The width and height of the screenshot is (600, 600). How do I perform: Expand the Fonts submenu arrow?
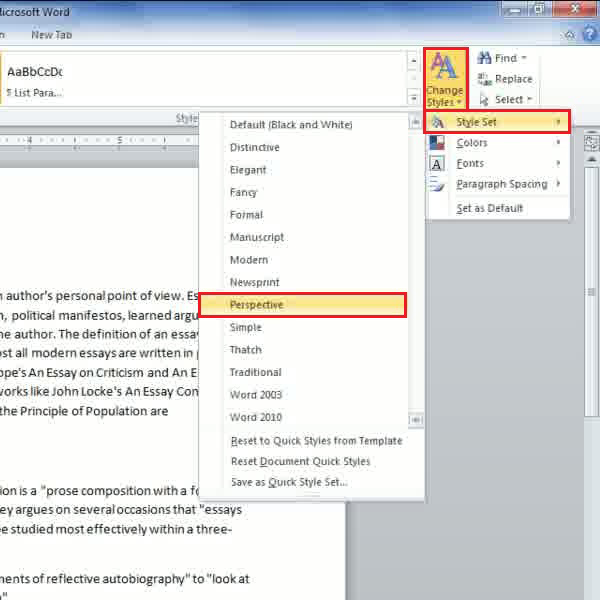coord(558,163)
